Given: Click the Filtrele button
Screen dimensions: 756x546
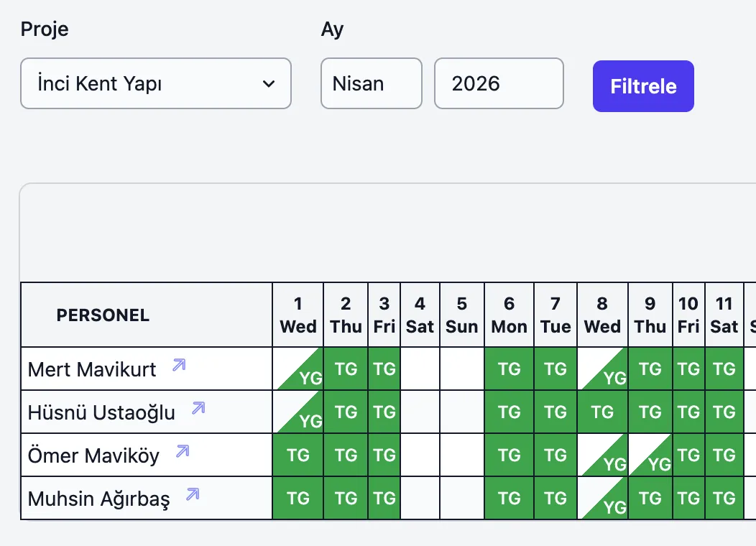Looking at the screenshot, I should tap(643, 86).
